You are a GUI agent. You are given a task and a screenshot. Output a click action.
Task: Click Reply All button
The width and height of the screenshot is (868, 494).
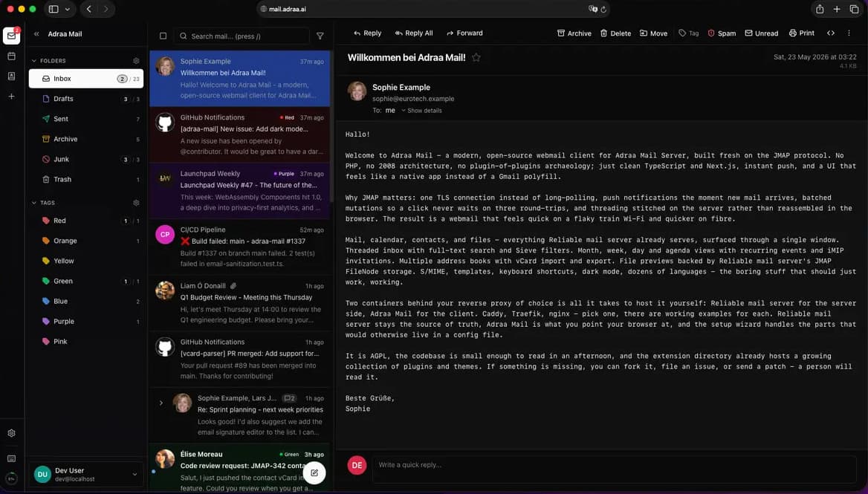click(x=414, y=33)
